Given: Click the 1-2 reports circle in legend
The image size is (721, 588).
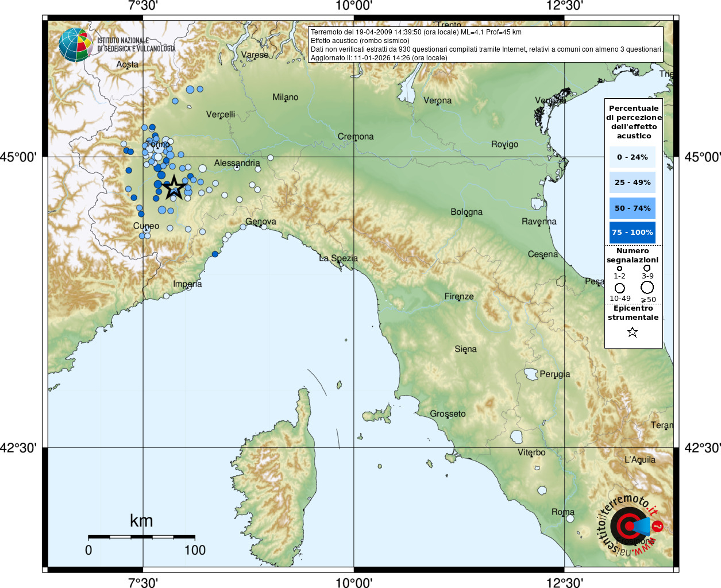Looking at the screenshot, I should 619,268.
